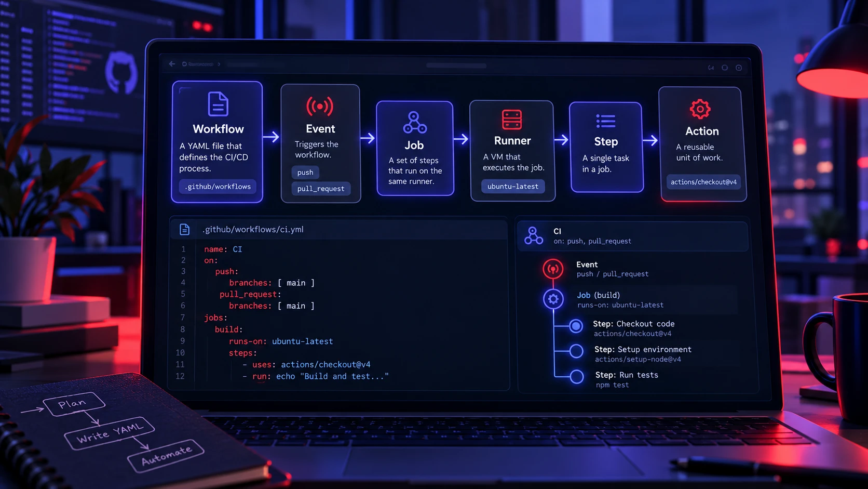868x489 pixels.
Task: Select the Checkout code step circle
Action: pos(576,326)
